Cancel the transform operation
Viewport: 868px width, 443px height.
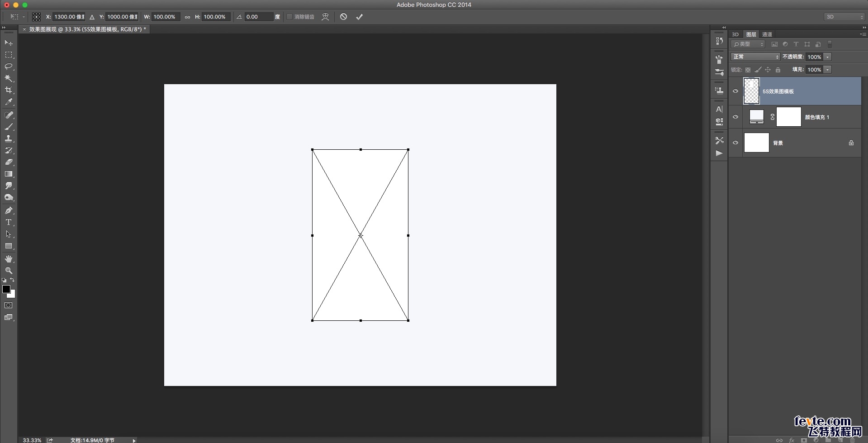click(x=344, y=17)
